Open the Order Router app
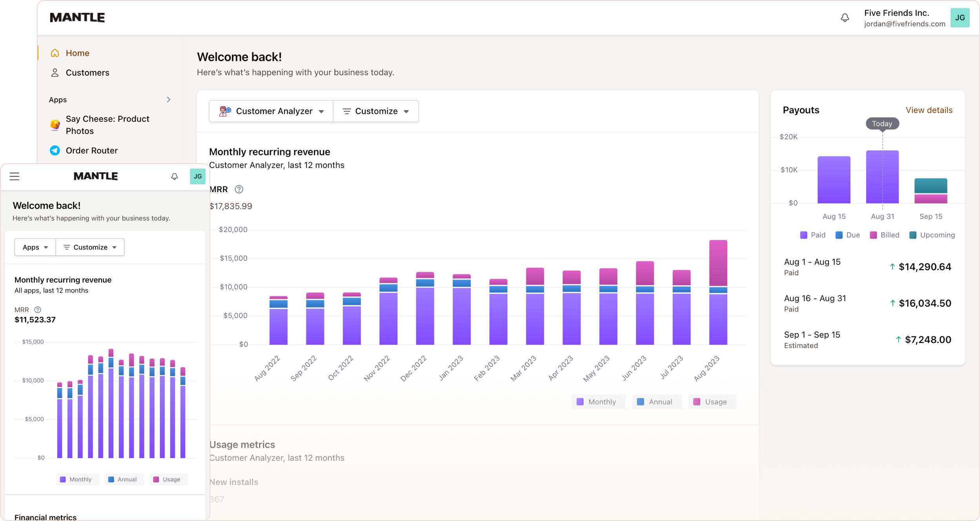This screenshot has height=521, width=980. [x=91, y=151]
